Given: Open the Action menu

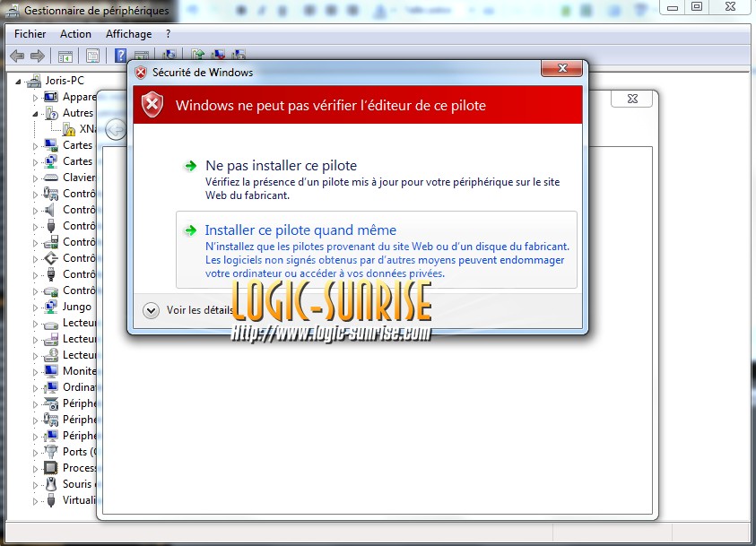Looking at the screenshot, I should [75, 34].
